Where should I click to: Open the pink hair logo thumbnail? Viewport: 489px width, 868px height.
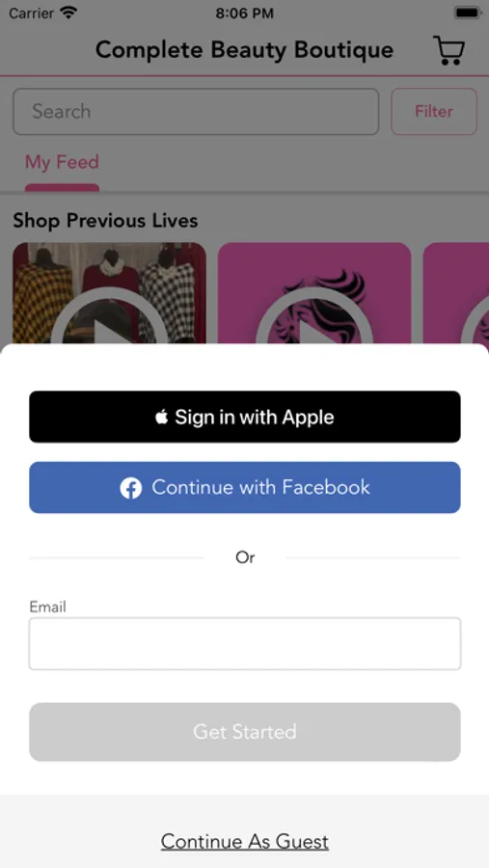point(314,293)
